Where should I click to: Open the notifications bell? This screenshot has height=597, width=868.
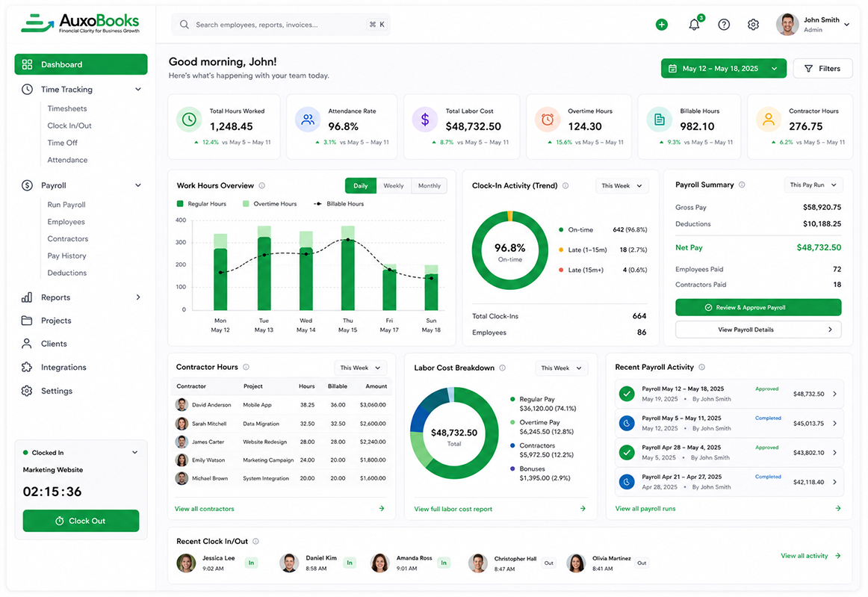click(694, 25)
